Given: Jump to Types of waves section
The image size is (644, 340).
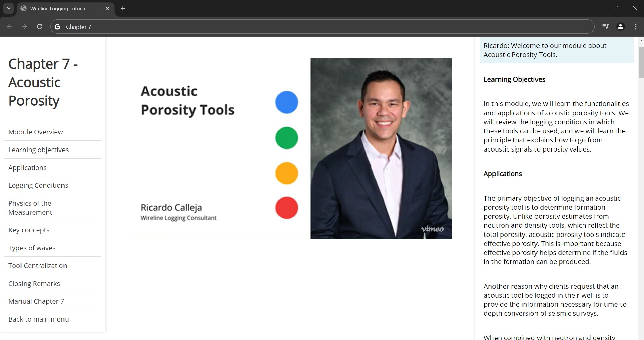Looking at the screenshot, I should tap(32, 248).
